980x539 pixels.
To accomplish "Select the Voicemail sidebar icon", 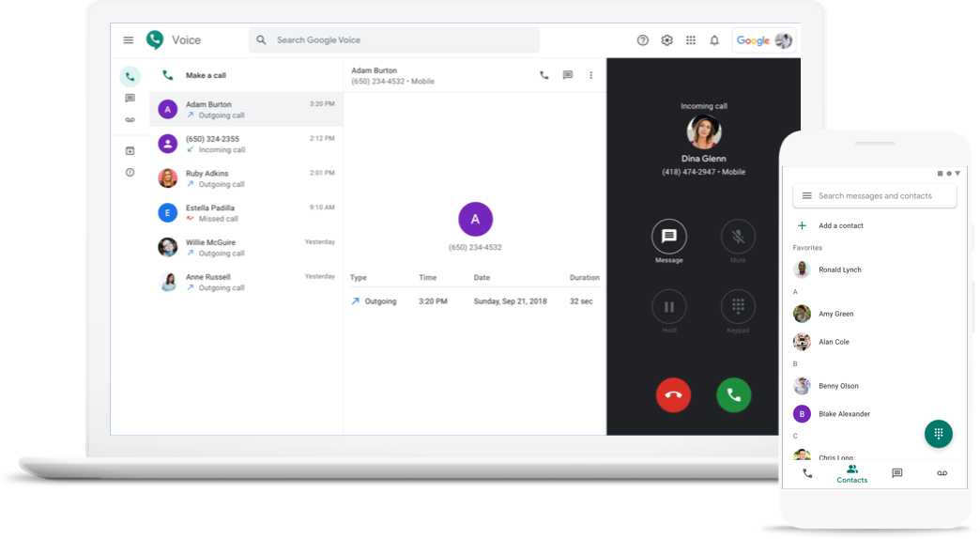I will click(130, 119).
